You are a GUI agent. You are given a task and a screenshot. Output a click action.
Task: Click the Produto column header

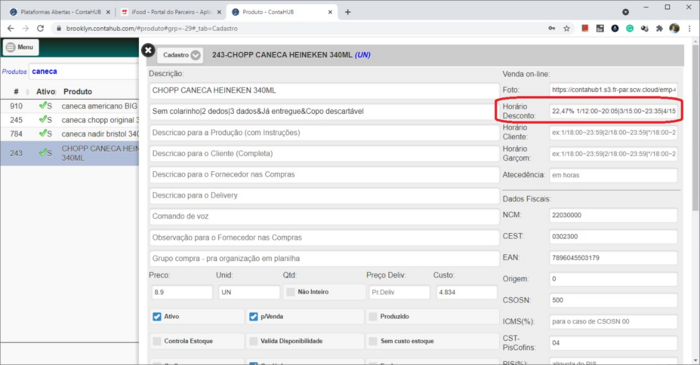point(78,91)
